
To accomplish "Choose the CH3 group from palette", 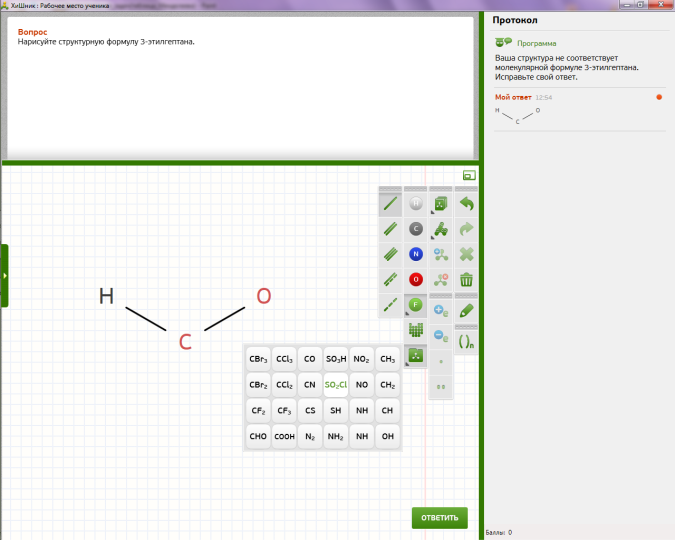I will 387,358.
